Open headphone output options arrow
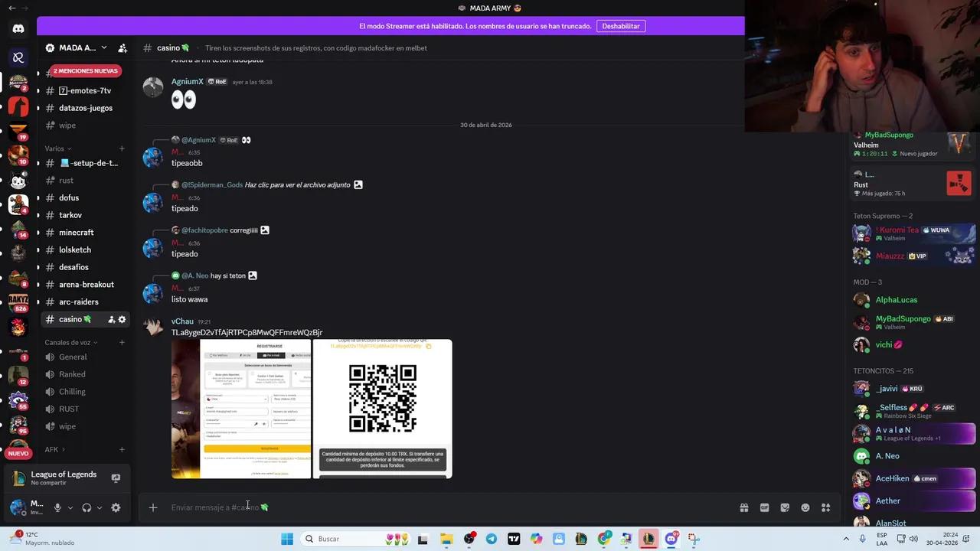The image size is (980, 551). pos(100,507)
